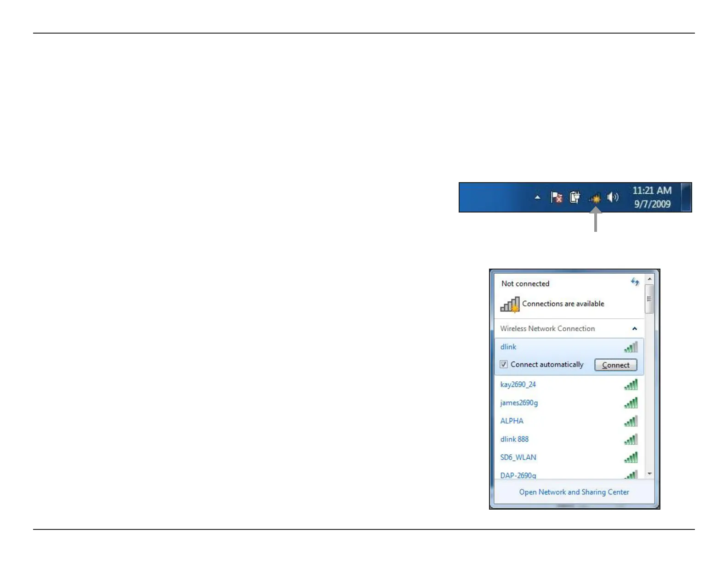Click the network list scrollbar thumb
Image resolution: width=728 pixels, height=563 pixels.
[x=649, y=299]
